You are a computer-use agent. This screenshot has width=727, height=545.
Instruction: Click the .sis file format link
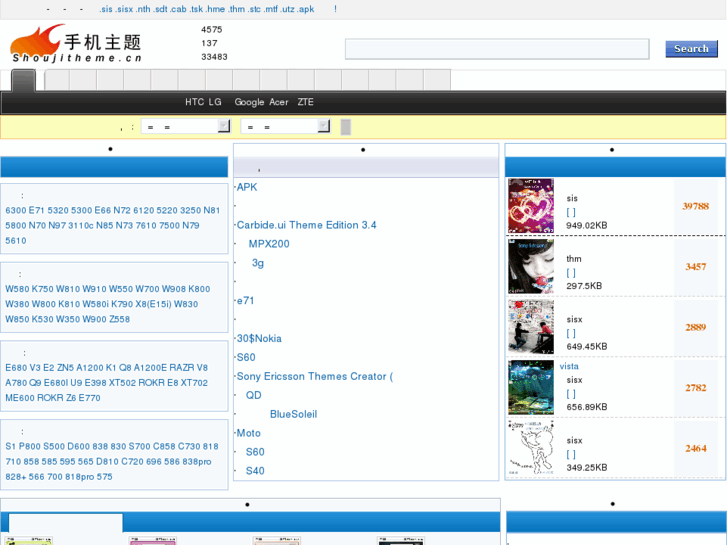tap(106, 9)
